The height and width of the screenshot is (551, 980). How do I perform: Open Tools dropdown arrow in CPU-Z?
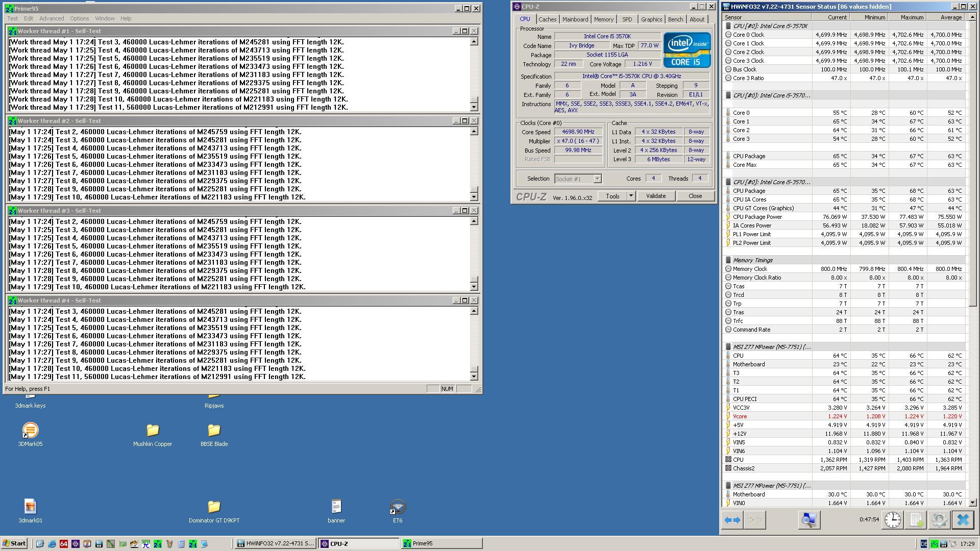(630, 196)
